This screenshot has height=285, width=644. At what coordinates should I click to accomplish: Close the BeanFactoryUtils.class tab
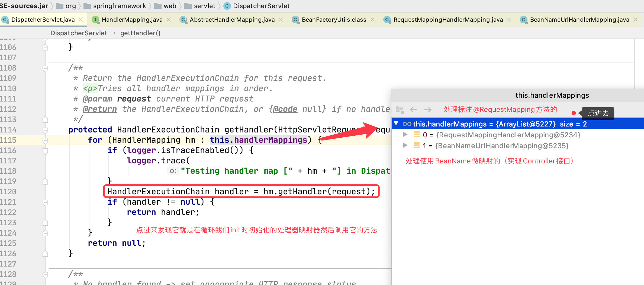pyautogui.click(x=372, y=20)
